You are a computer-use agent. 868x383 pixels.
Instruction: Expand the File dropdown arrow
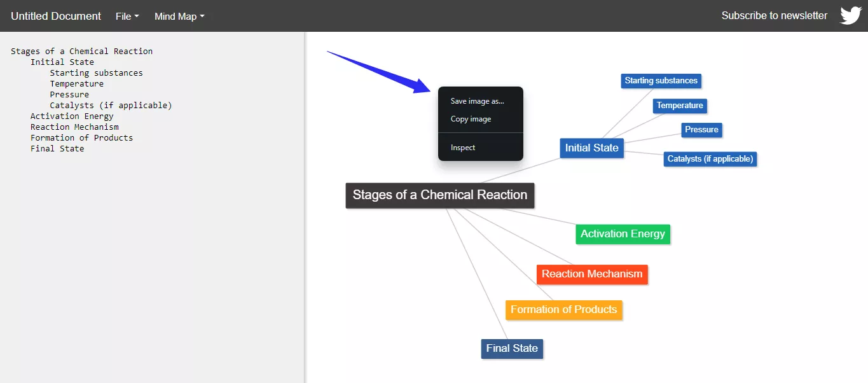135,17
